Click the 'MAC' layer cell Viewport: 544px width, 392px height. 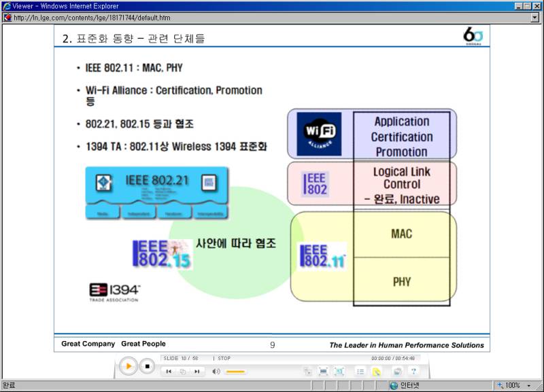(x=401, y=234)
